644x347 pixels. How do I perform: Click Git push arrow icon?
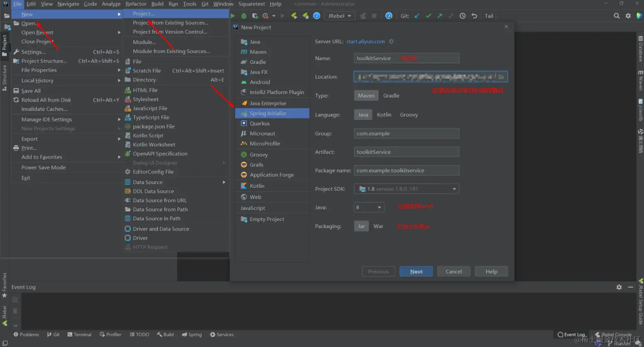pos(440,16)
